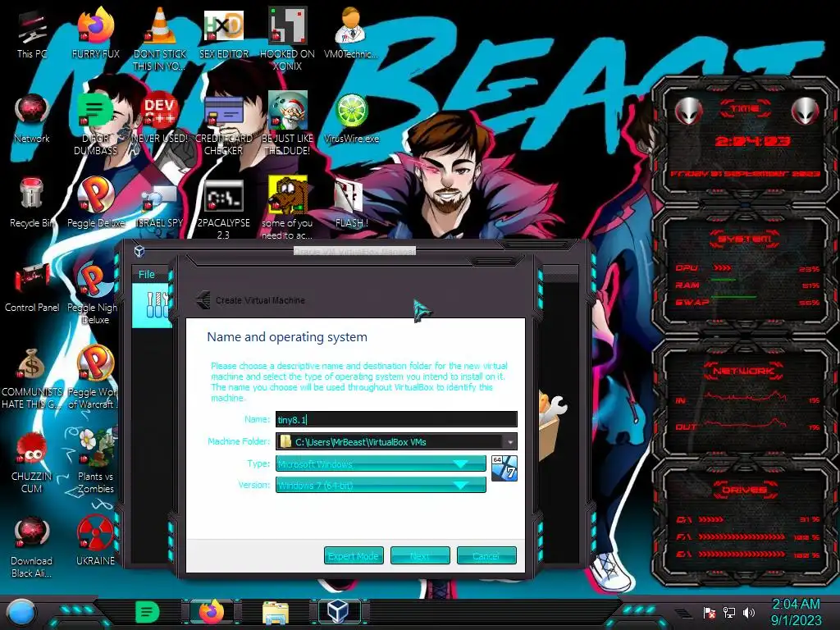
Task: Switch to Expert Mode
Action: click(354, 556)
